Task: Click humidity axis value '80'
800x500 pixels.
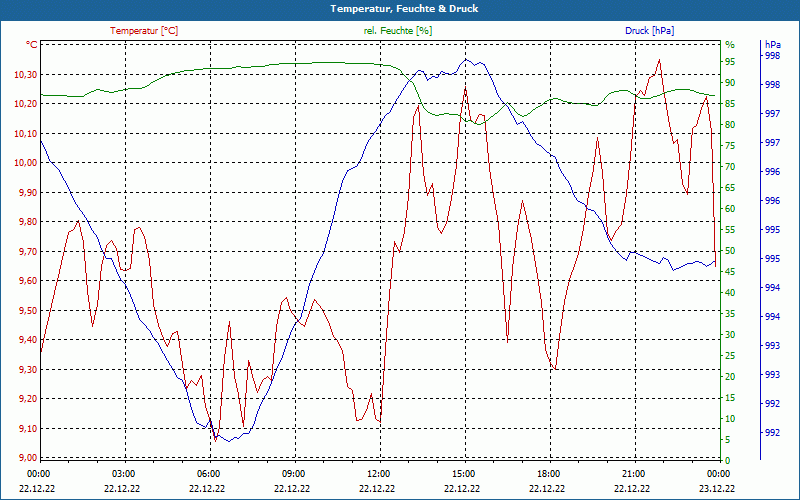Action: [x=730, y=124]
